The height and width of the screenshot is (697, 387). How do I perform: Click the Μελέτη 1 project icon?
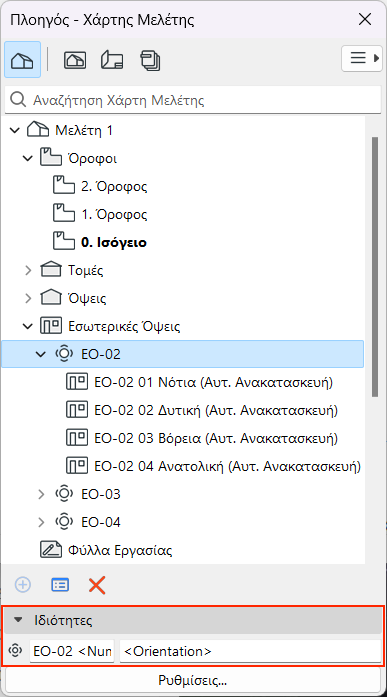37,130
